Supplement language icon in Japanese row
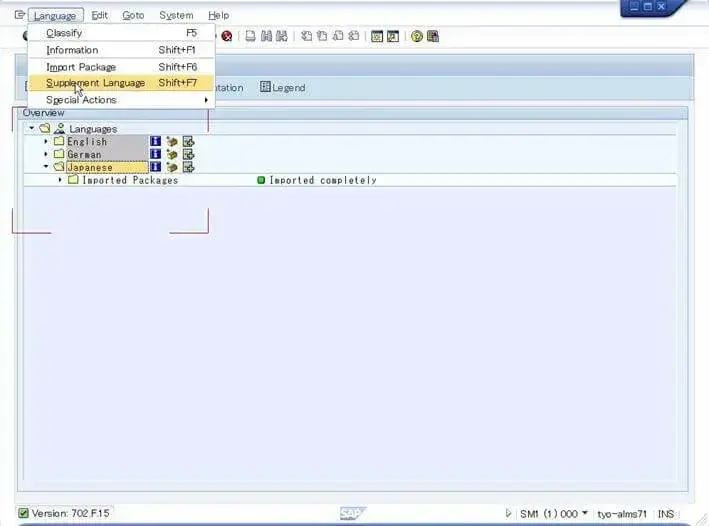This screenshot has width=709, height=526. [189, 167]
